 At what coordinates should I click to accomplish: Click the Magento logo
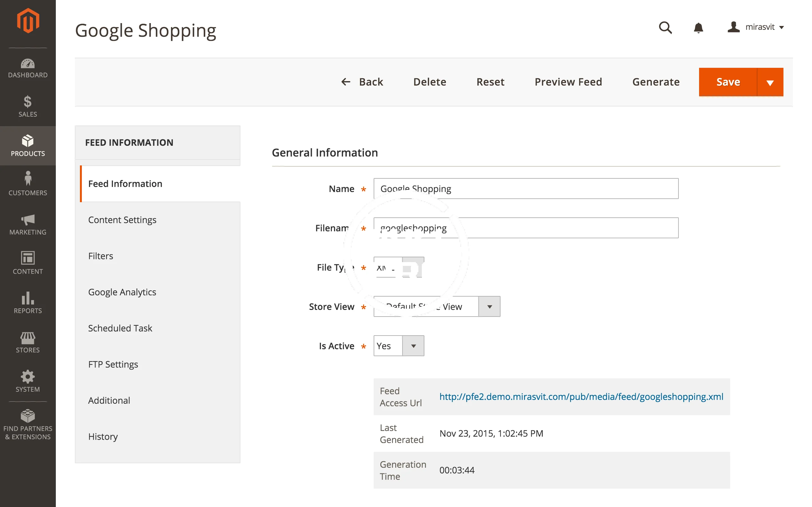[28, 21]
